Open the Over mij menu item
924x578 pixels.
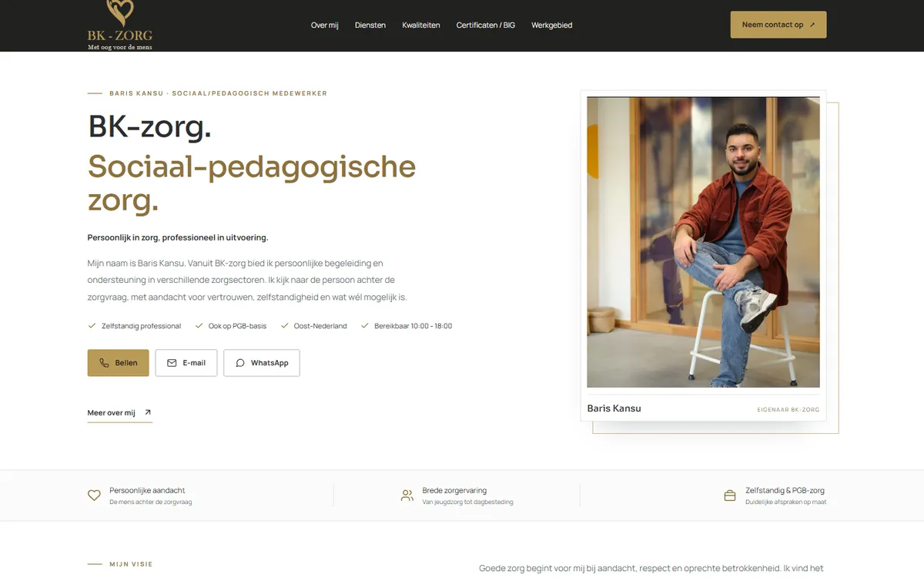324,25
